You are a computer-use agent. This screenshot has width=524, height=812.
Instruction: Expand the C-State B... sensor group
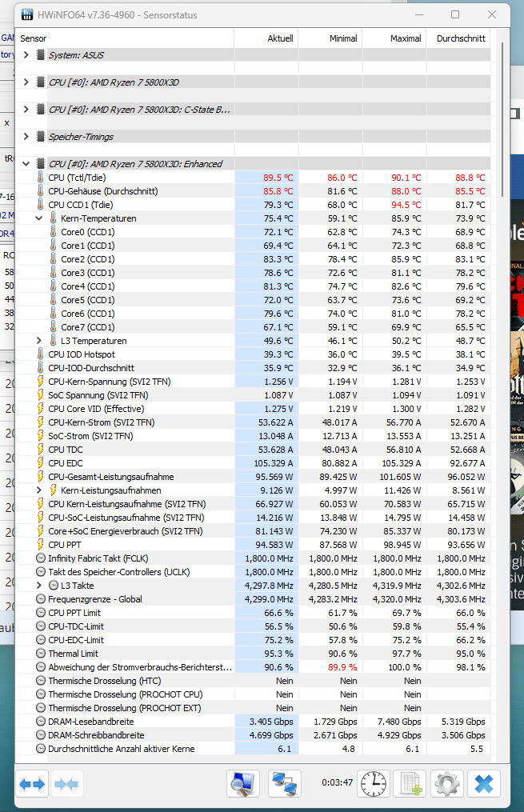[26, 110]
